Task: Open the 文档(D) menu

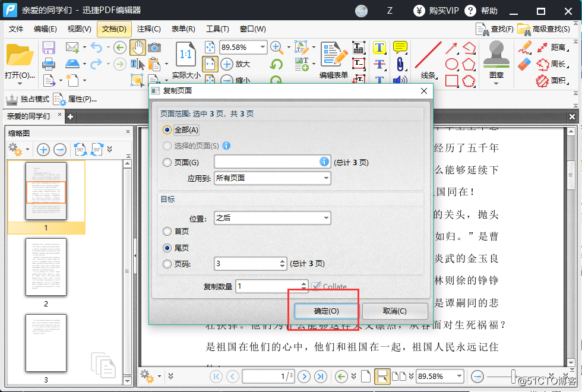Action: tap(114, 29)
